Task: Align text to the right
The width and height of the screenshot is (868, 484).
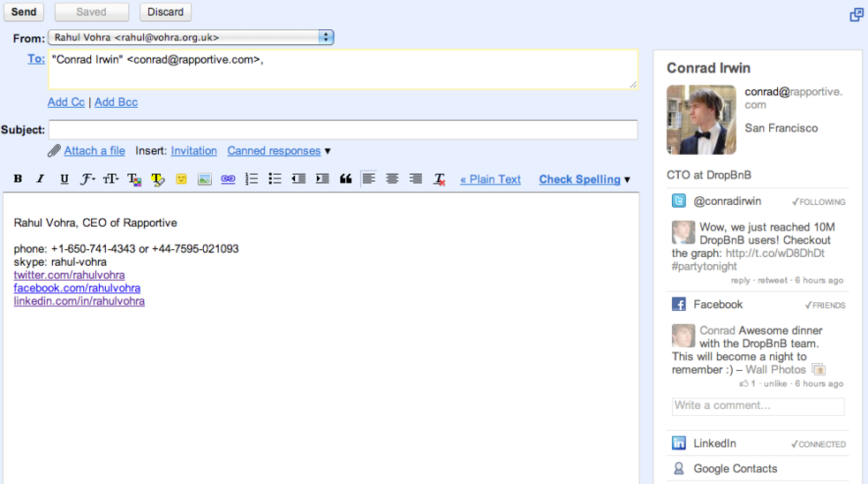Action: (x=415, y=179)
